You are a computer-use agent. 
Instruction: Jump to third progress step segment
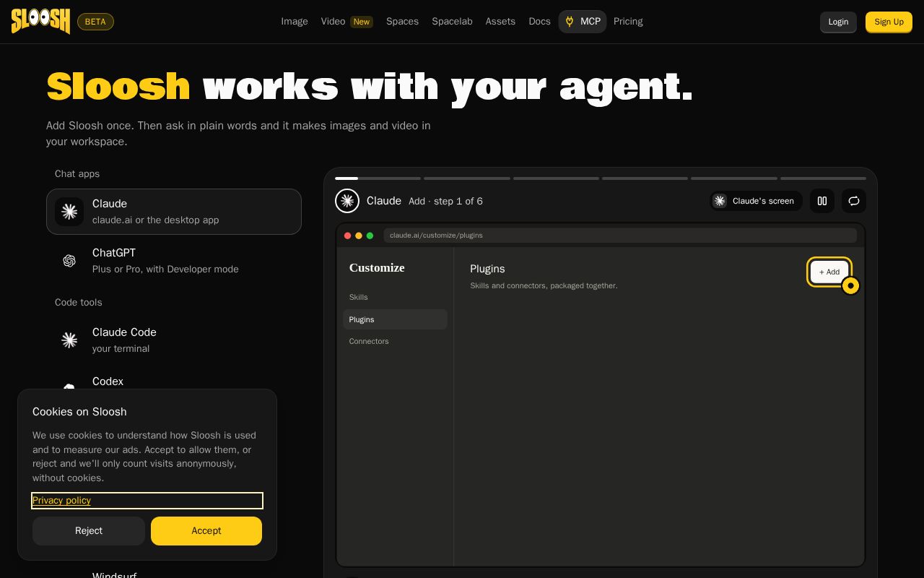pos(556,178)
